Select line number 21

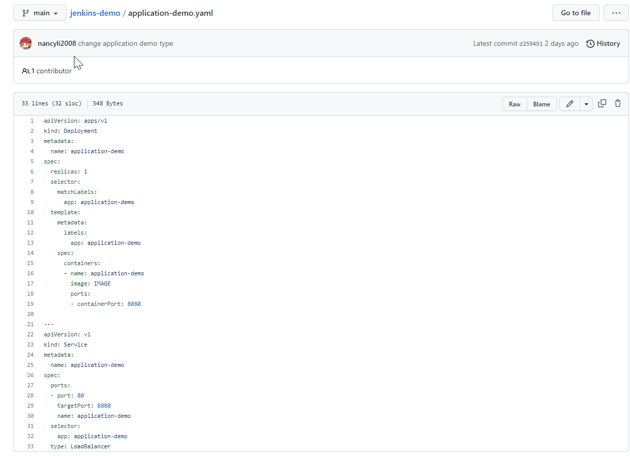pos(31,324)
